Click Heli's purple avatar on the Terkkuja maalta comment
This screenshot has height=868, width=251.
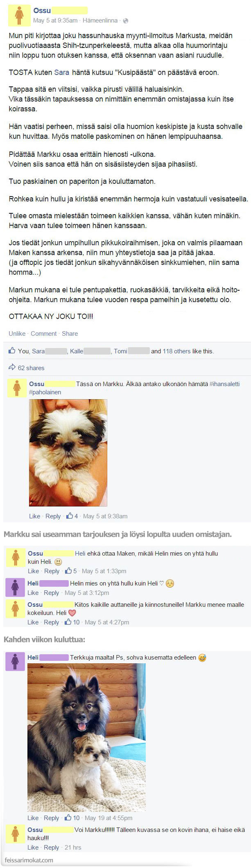tap(15, 662)
